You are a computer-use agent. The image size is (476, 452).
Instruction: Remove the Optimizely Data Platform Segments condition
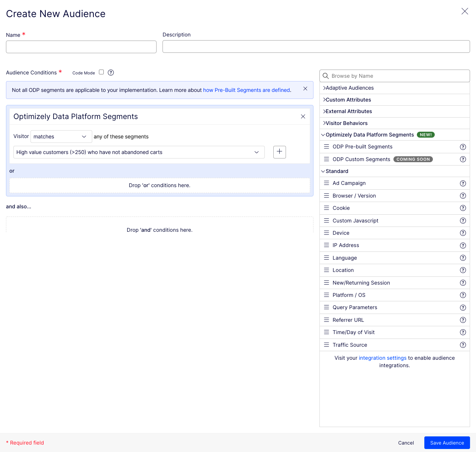(x=303, y=116)
